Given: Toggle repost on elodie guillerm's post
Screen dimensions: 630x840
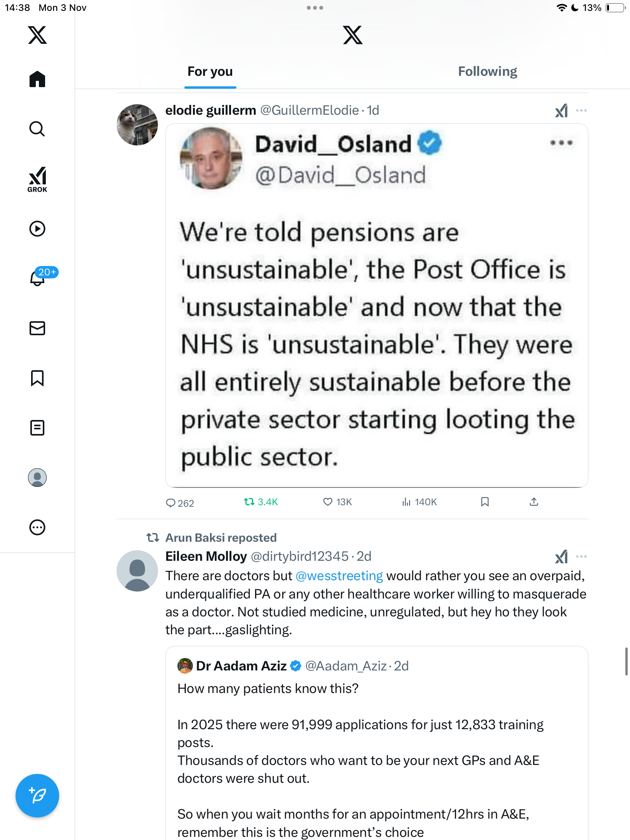Looking at the screenshot, I should pos(249,502).
